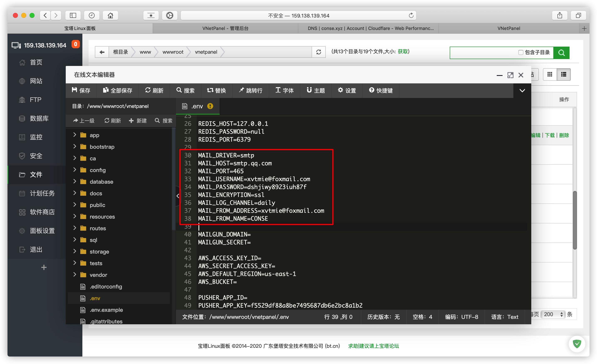Expand the database folder
597x364 pixels.
pyautogui.click(x=75, y=181)
